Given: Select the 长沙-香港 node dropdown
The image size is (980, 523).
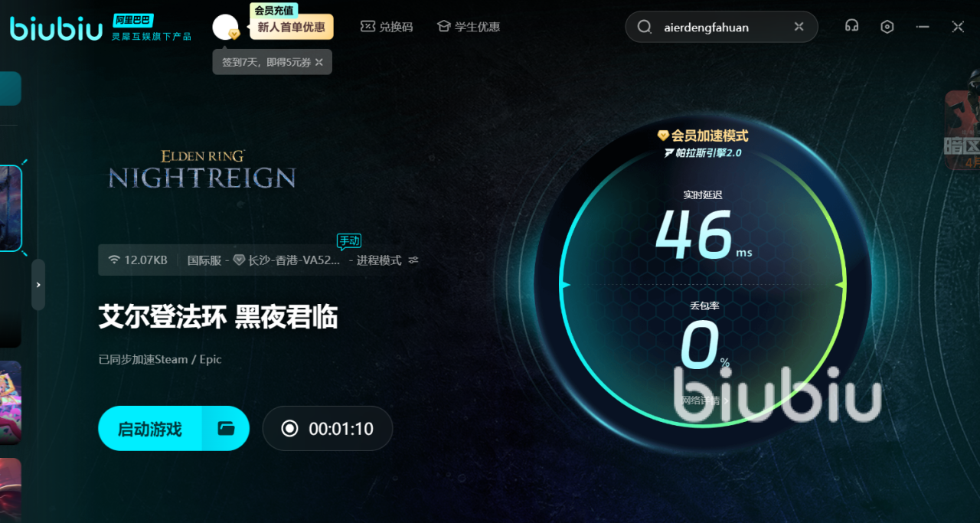Looking at the screenshot, I should tap(287, 260).
